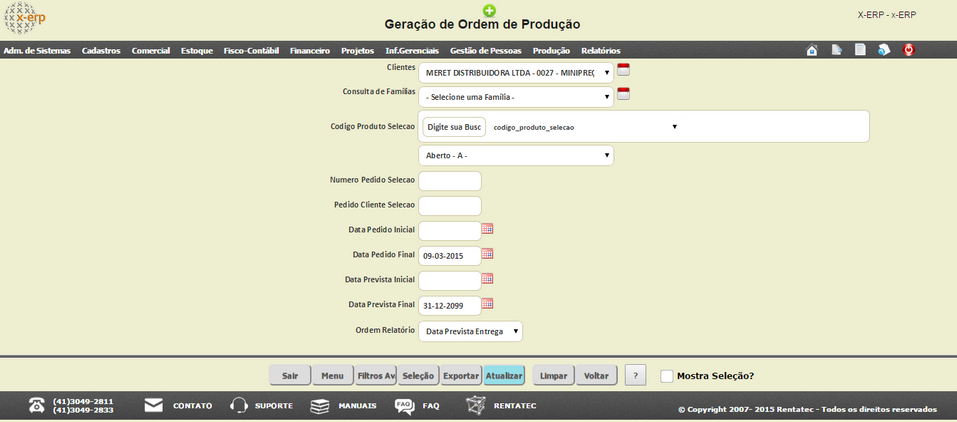Open calendar for Data Pedido Final
The image size is (957, 422).
coord(488,253)
